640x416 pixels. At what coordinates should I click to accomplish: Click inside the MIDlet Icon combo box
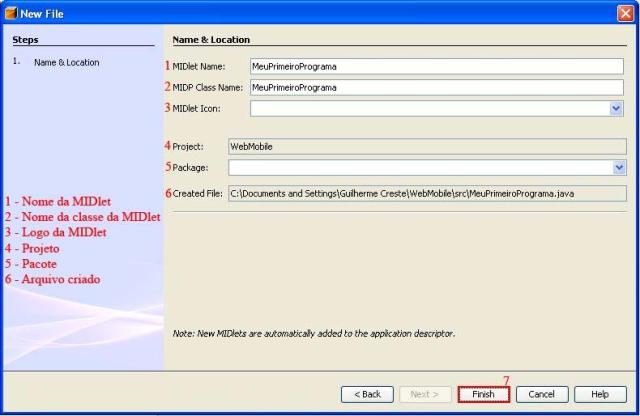tap(428, 108)
